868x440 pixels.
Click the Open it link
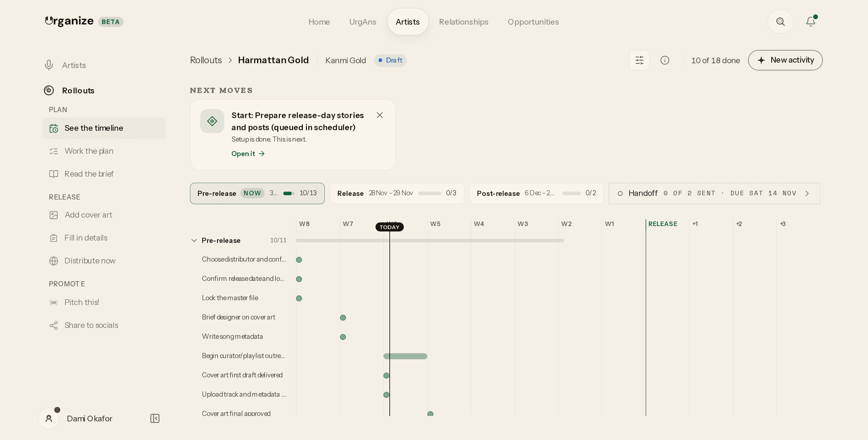click(248, 154)
